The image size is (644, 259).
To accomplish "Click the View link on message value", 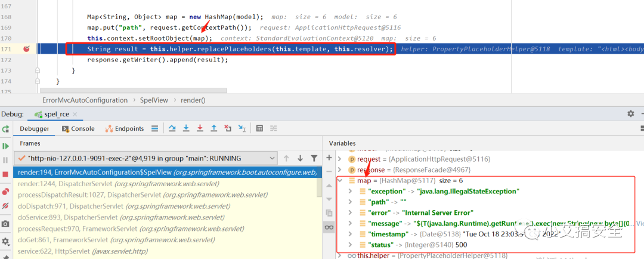I will click(640, 223).
